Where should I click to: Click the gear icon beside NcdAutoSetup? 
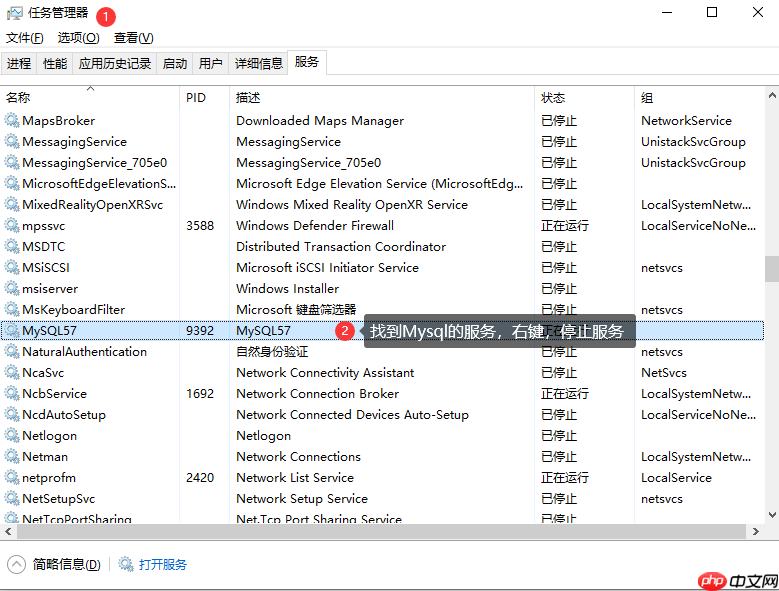pos(12,414)
